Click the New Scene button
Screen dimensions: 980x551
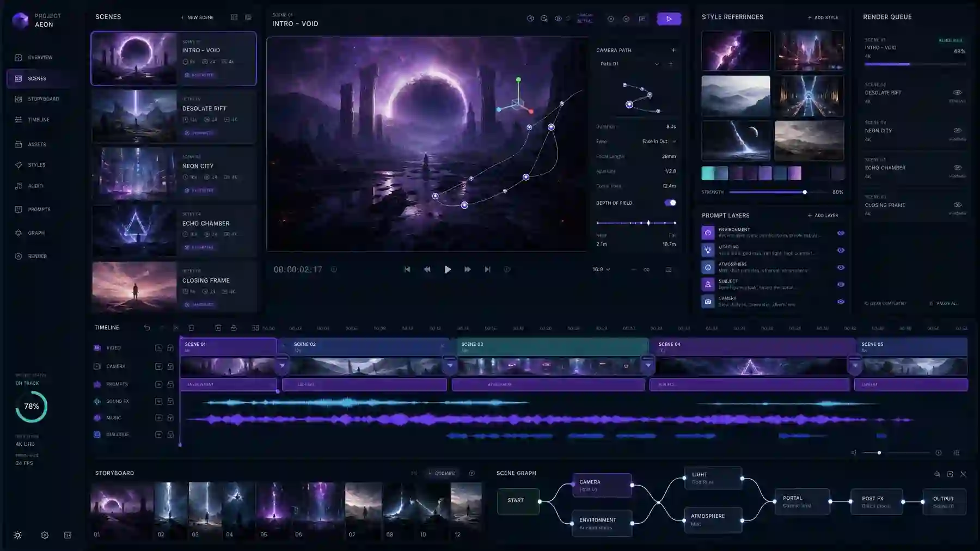[x=197, y=17]
